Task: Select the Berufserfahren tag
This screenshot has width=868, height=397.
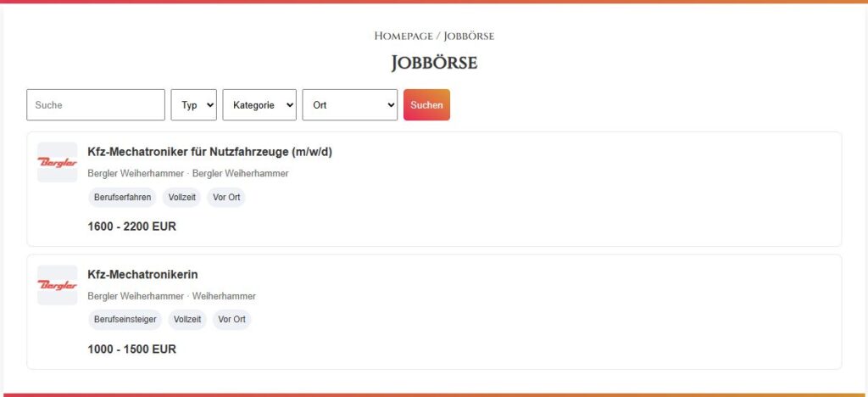Action: (122, 198)
